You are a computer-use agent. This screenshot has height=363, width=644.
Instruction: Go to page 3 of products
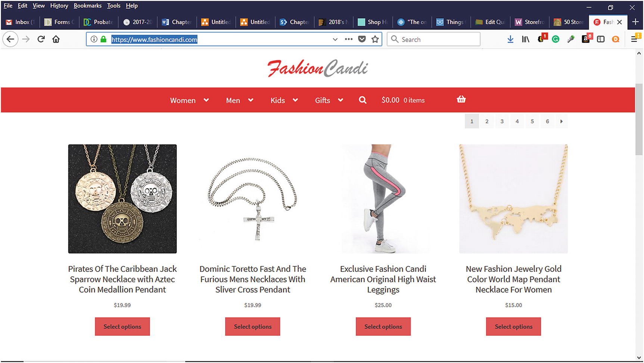pyautogui.click(x=502, y=121)
